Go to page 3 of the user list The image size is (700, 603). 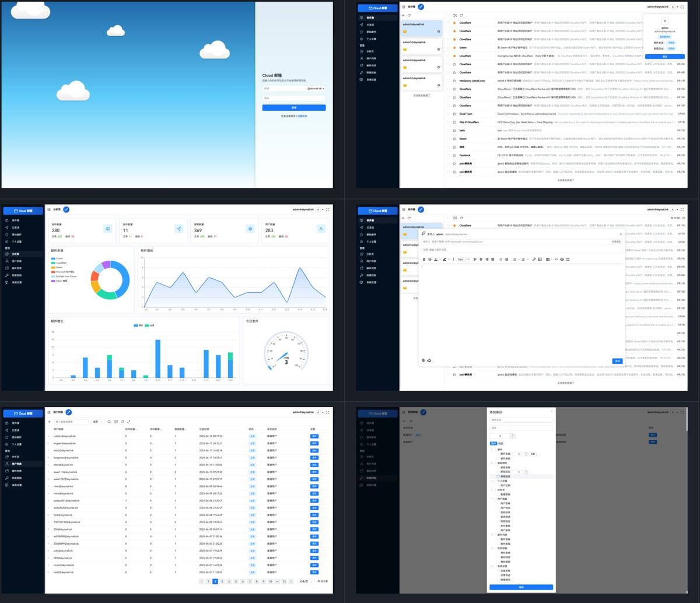pos(222,581)
